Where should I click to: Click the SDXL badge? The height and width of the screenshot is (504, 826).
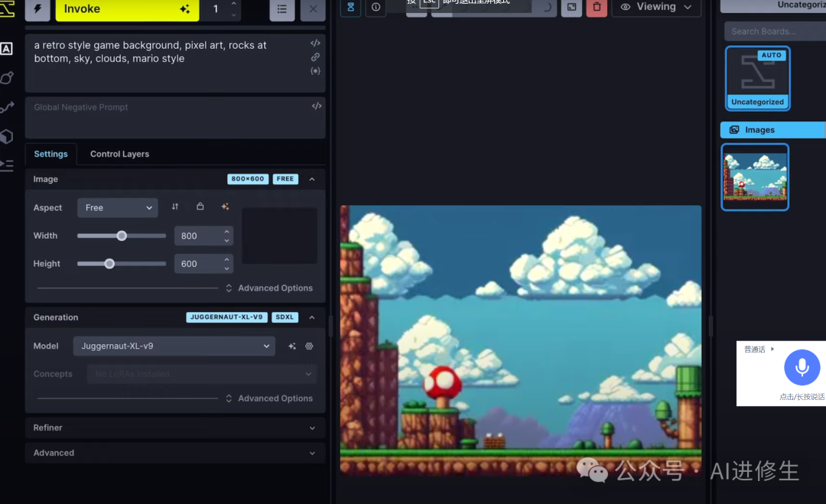coord(285,317)
